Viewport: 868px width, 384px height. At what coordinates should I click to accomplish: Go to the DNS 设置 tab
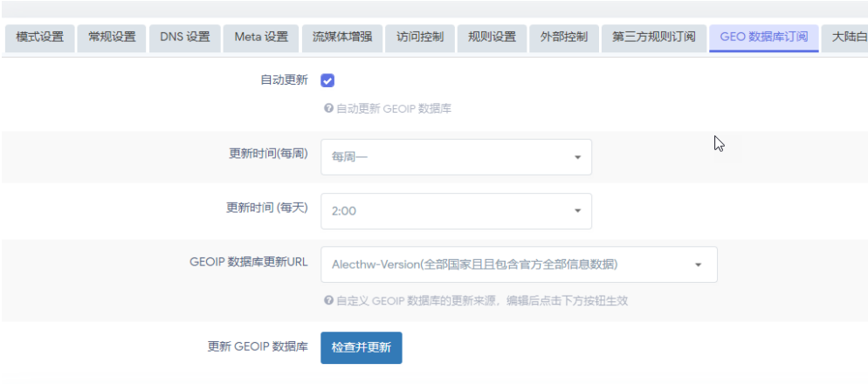click(185, 38)
